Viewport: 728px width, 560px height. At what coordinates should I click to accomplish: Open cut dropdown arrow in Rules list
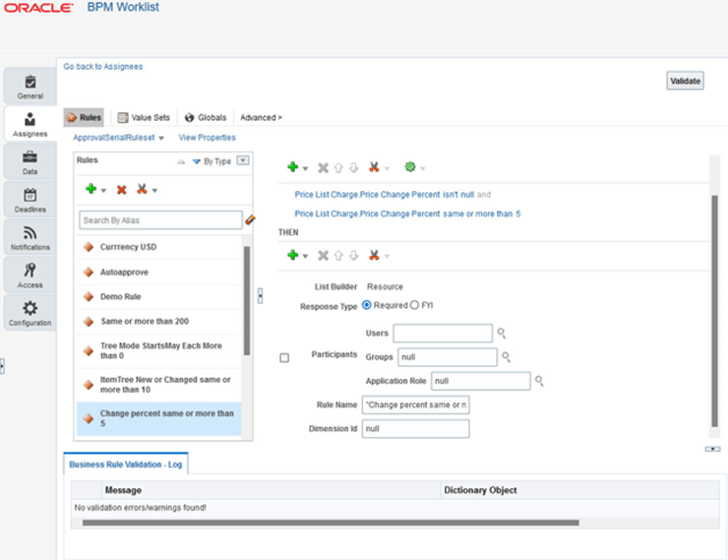(x=154, y=190)
